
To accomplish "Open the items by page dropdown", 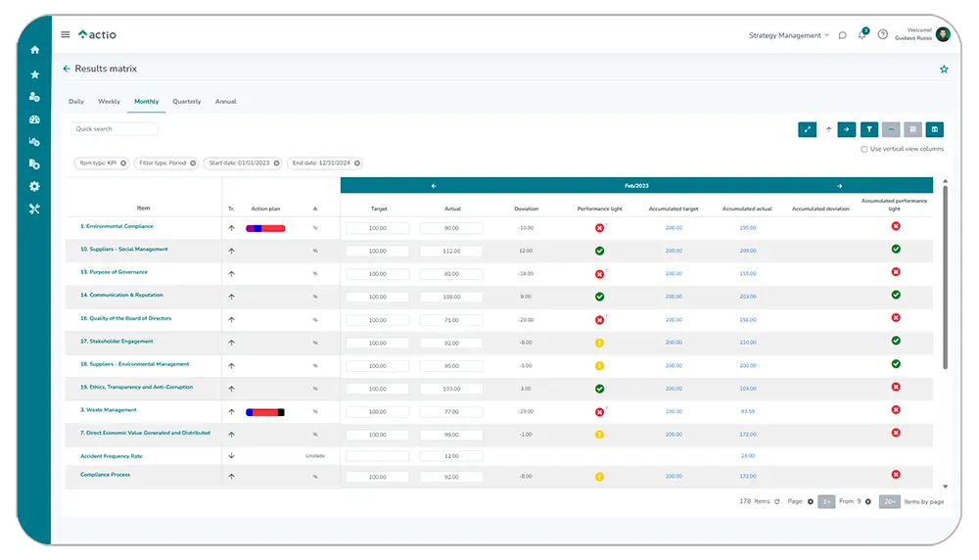I will point(889,501).
